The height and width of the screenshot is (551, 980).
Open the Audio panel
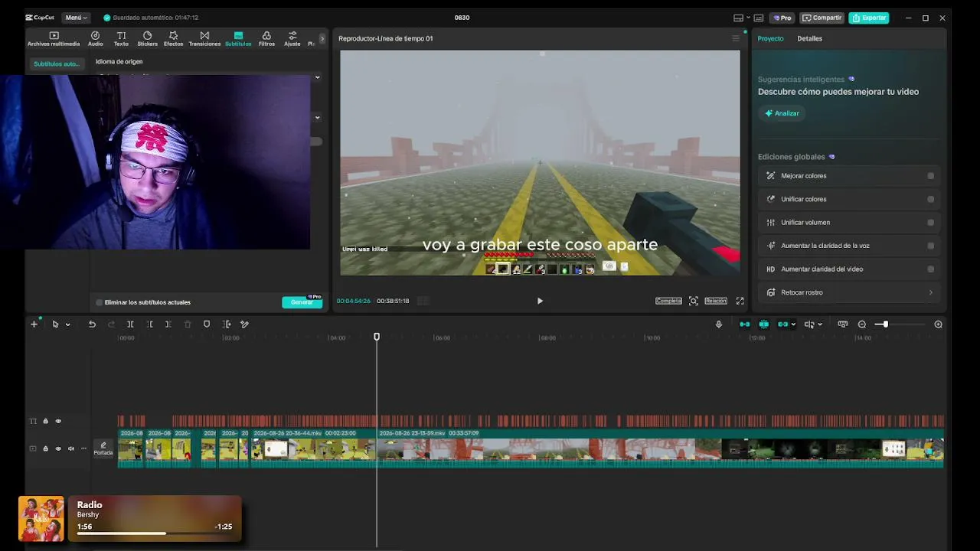95,39
